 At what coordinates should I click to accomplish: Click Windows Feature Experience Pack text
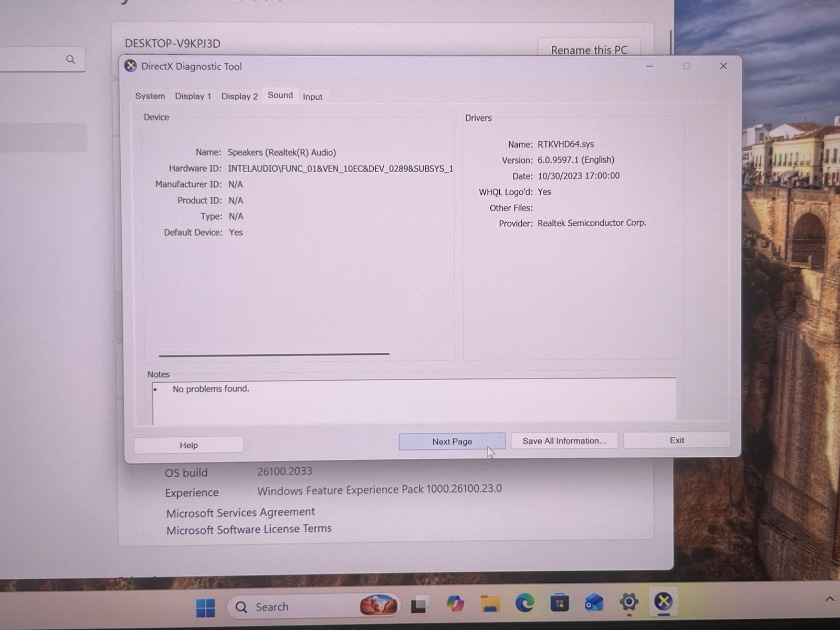click(380, 489)
